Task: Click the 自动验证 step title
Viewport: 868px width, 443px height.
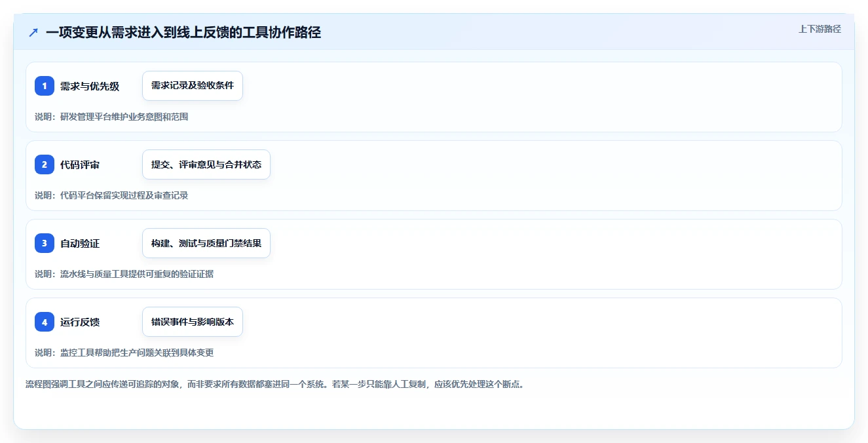Action: click(x=80, y=243)
